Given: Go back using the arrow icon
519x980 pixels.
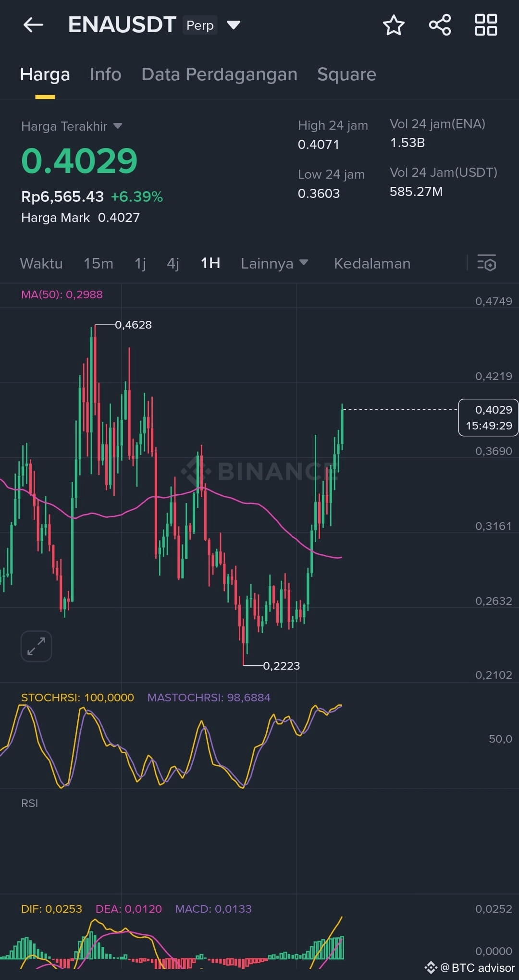Looking at the screenshot, I should click(33, 25).
